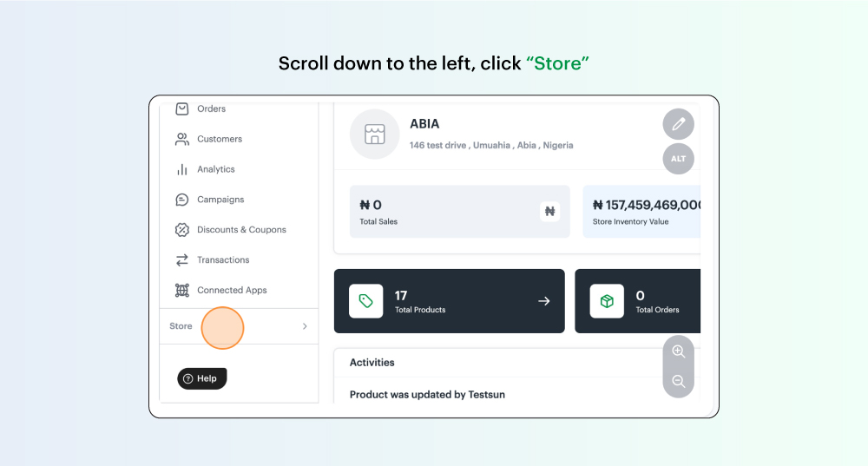
Task: Click the 17 Total Products text
Action: tap(420, 302)
